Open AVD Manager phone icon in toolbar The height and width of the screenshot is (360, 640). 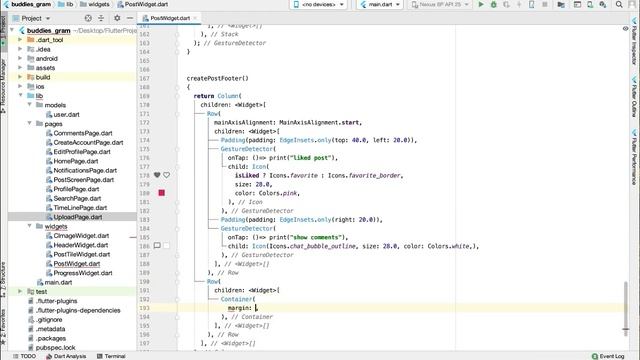coord(590,4)
